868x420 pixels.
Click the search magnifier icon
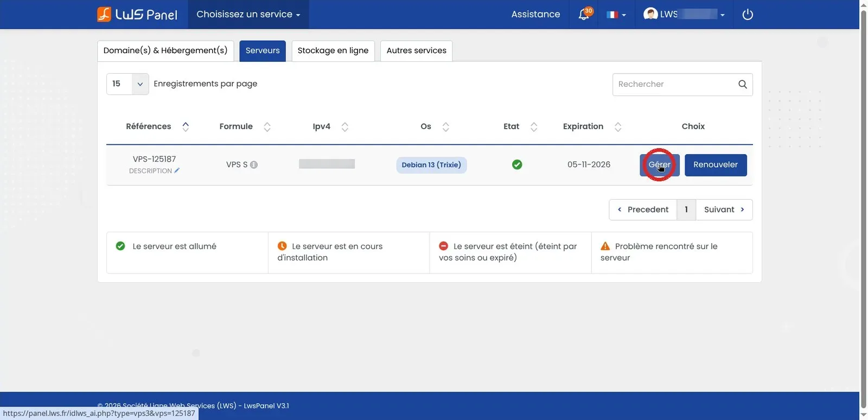743,84
